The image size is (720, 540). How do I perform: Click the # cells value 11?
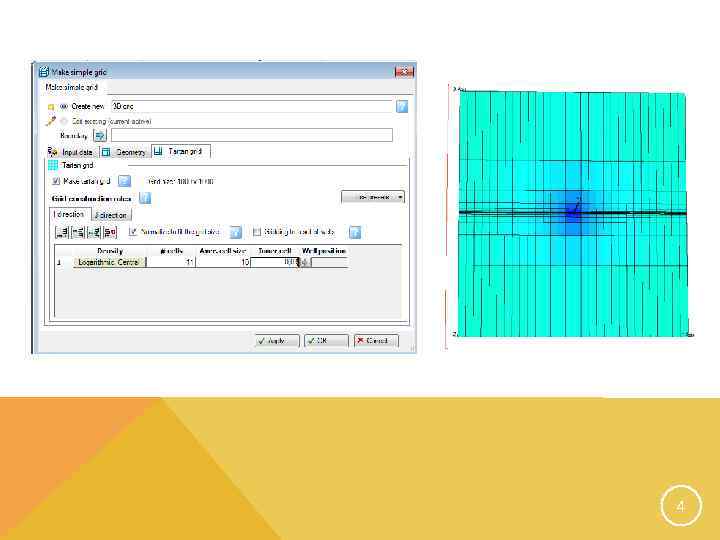171,262
